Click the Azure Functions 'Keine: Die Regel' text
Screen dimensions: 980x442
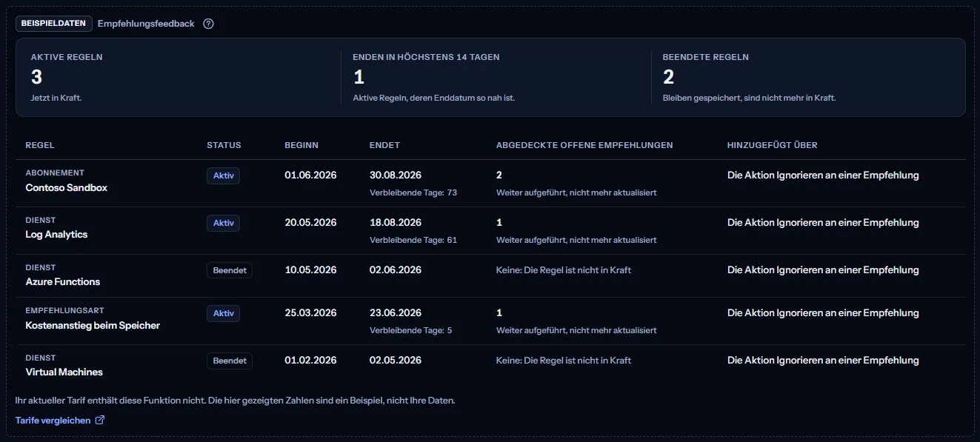click(564, 270)
